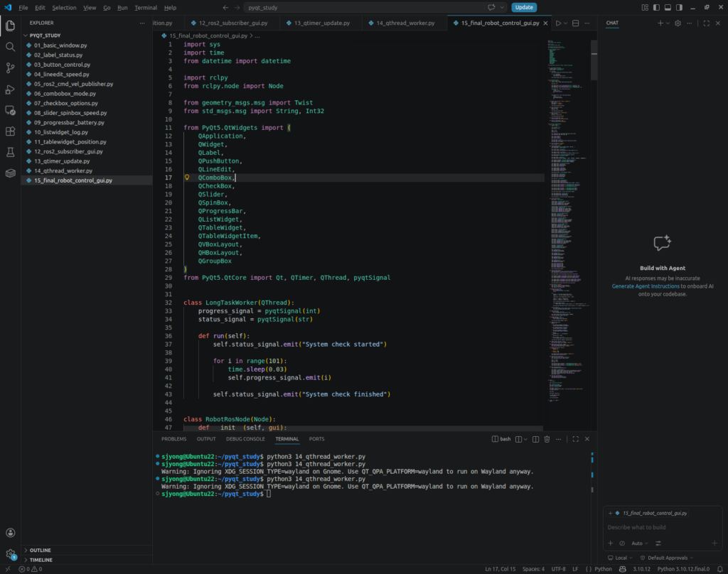Open the chat tools configuration icon
728x574 pixels.
(658, 543)
